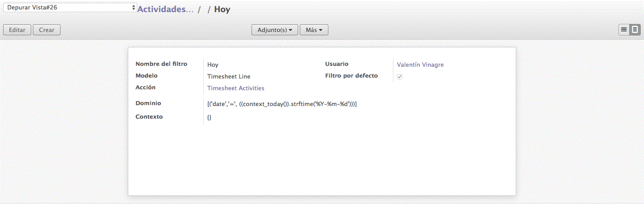Toggle the Filtro por defecto checkbox
644x222 pixels.
(x=400, y=77)
